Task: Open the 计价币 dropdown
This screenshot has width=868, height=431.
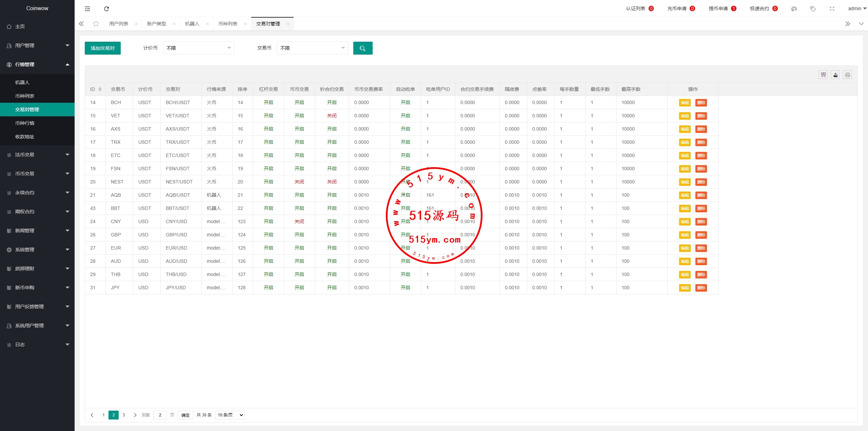Action: pos(198,48)
